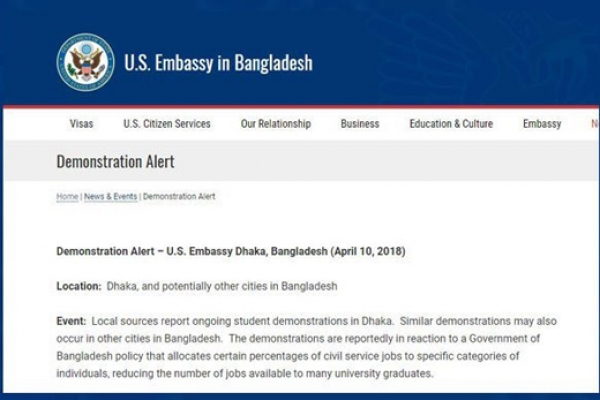Open the U.S. Embassy in Bangladesh site title
Viewport: 600px width, 400px height.
coord(218,63)
